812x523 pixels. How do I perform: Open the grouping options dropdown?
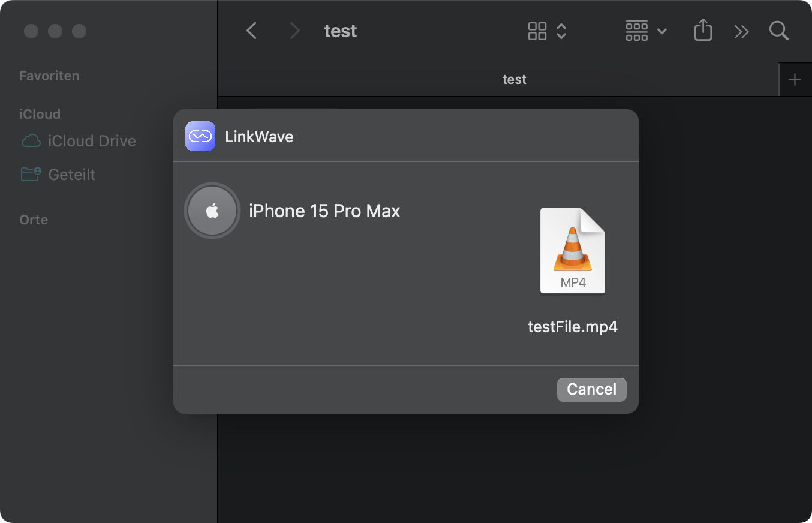(x=646, y=31)
